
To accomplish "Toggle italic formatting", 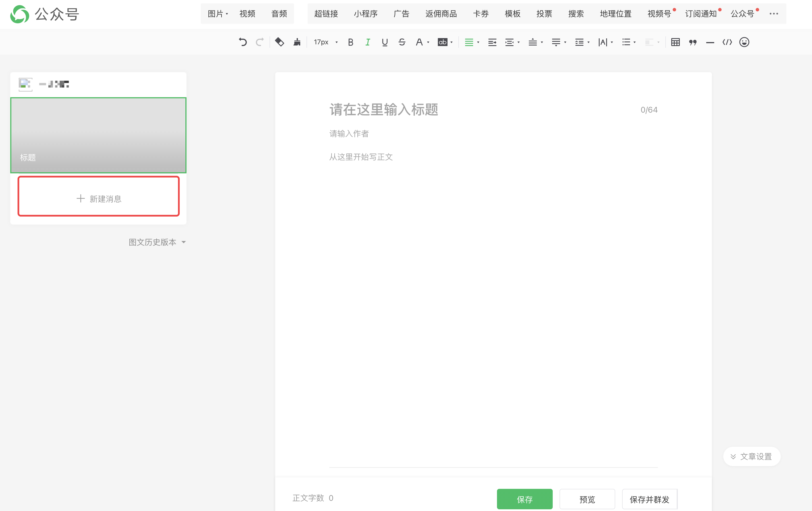I will point(368,42).
